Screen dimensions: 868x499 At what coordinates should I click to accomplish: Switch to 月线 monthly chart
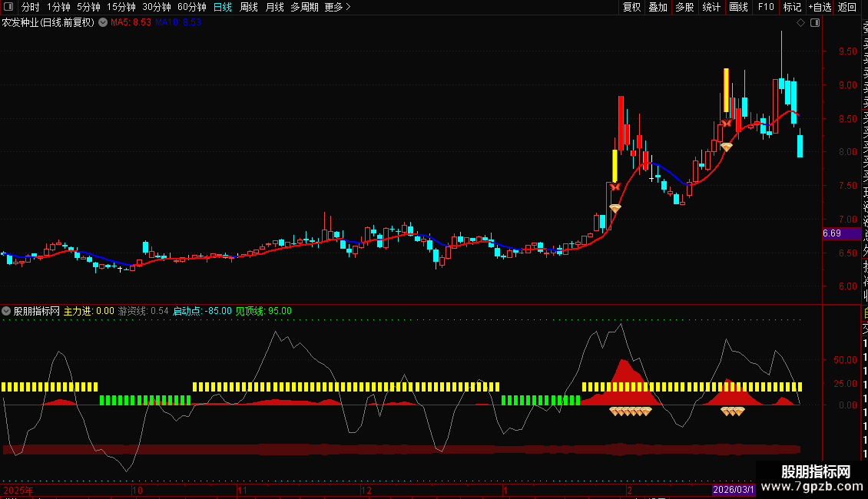tap(274, 7)
